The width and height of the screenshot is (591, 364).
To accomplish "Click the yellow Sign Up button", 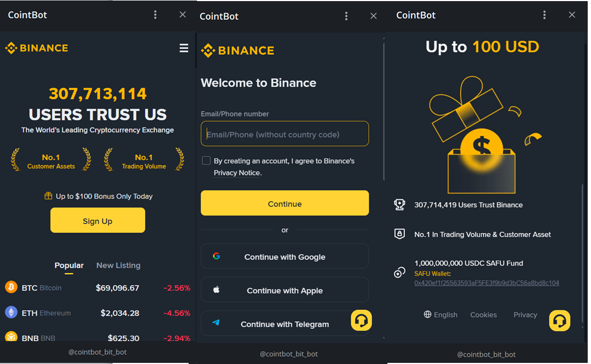I will pos(97,220).
